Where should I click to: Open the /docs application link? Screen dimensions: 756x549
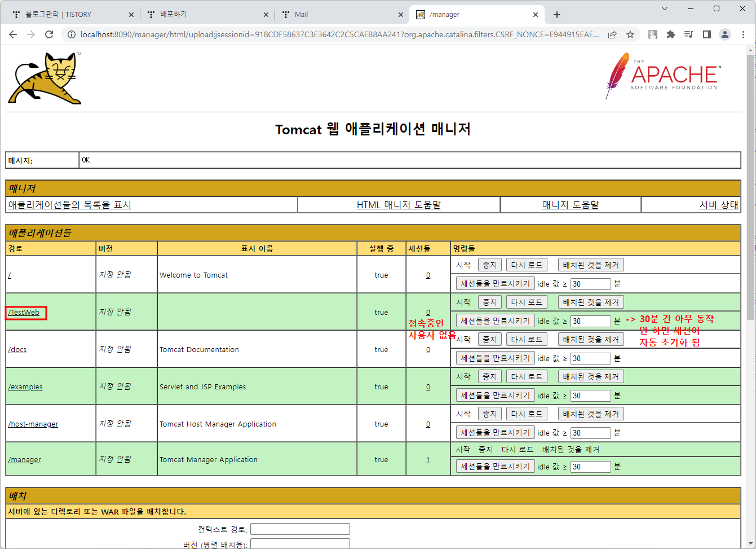pyautogui.click(x=17, y=350)
